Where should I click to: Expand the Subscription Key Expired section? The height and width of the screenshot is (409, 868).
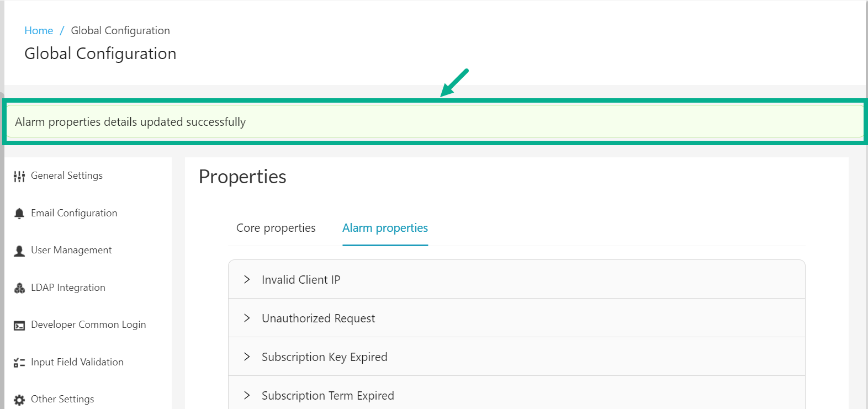point(247,357)
